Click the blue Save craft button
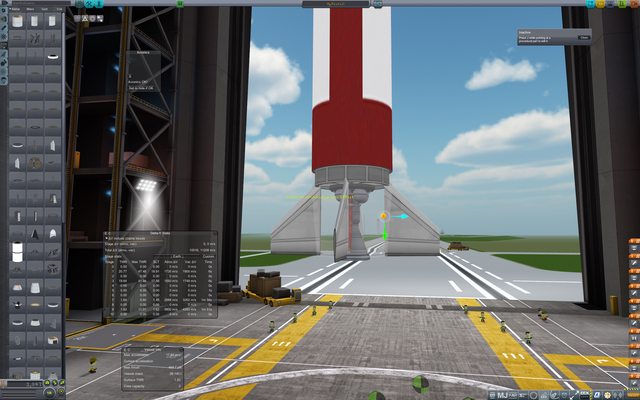 click(610, 4)
